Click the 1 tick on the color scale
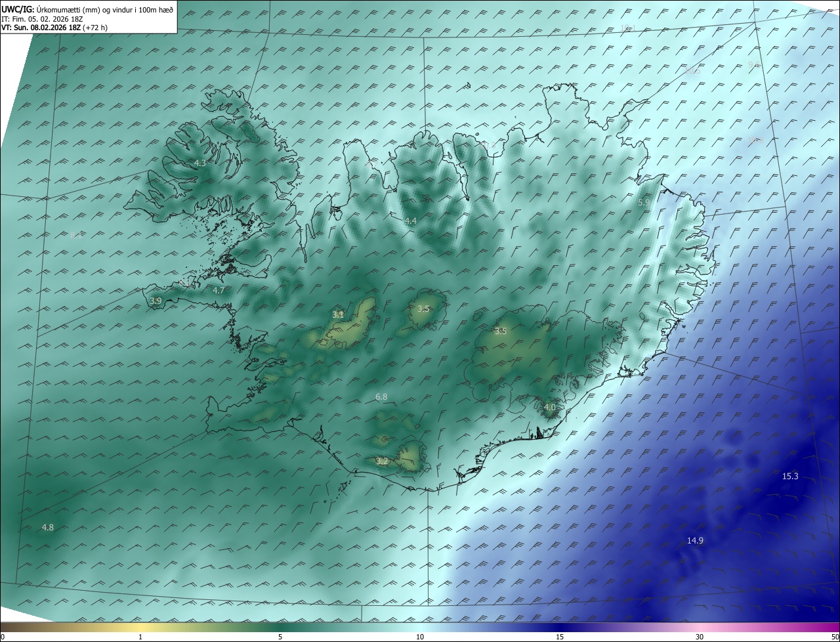Image resolution: width=840 pixels, height=642 pixels. click(140, 637)
